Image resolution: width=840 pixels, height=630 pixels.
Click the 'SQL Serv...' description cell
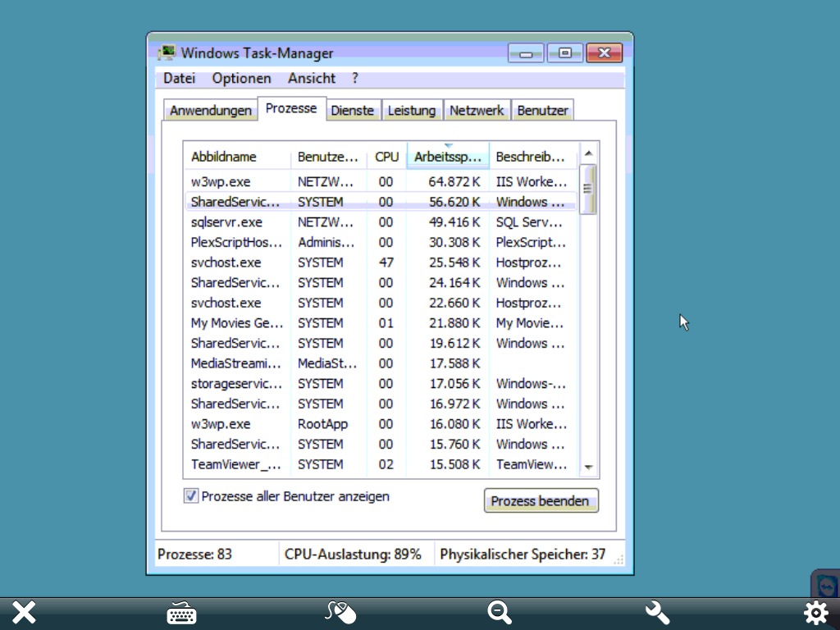point(529,221)
